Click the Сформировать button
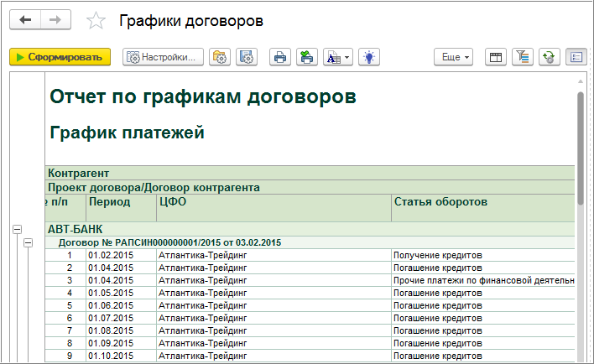 (60, 57)
